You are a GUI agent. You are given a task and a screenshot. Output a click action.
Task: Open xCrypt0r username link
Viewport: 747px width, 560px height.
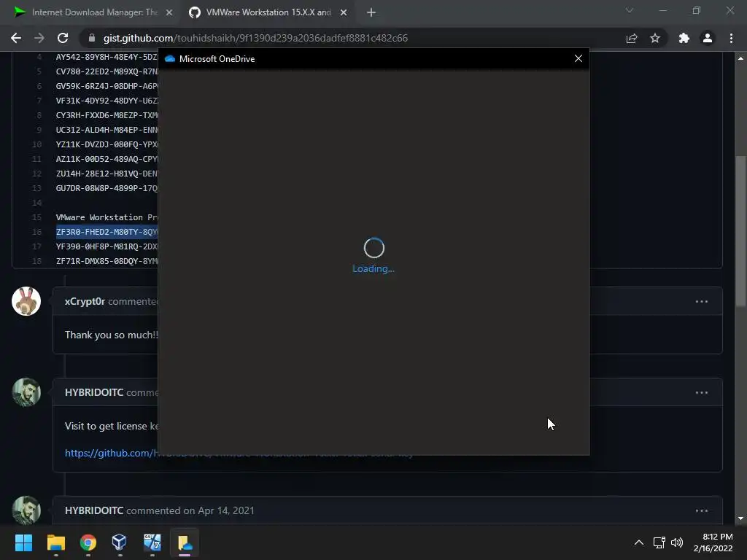(85, 301)
